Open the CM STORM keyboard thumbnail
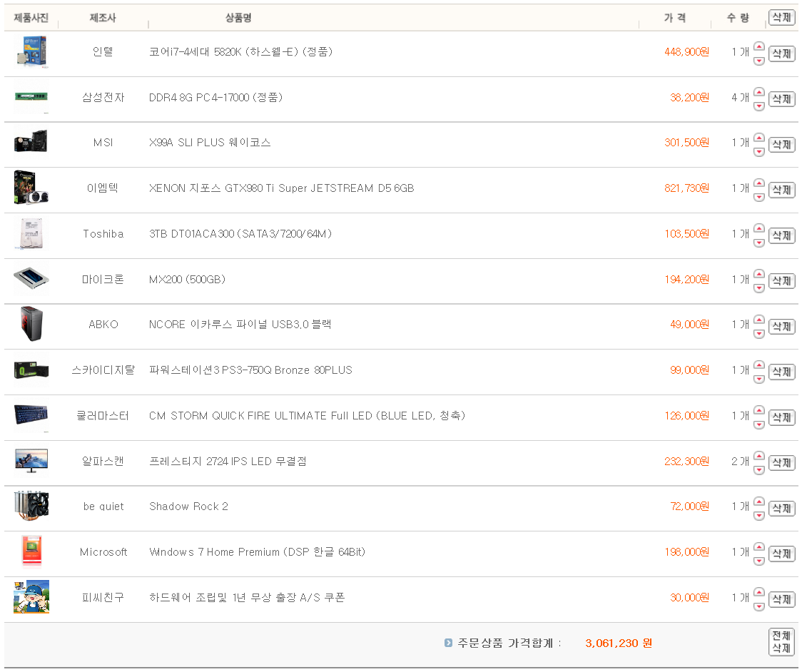This screenshot has width=802, height=672. point(31,415)
